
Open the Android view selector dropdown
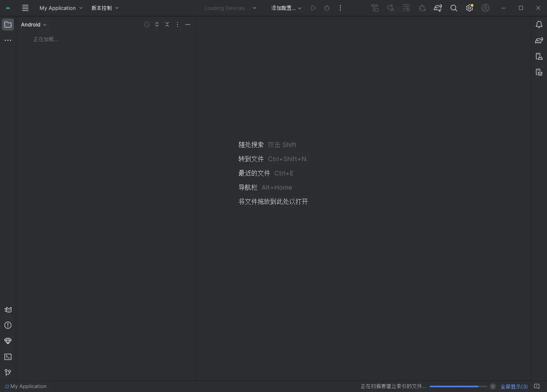click(34, 24)
